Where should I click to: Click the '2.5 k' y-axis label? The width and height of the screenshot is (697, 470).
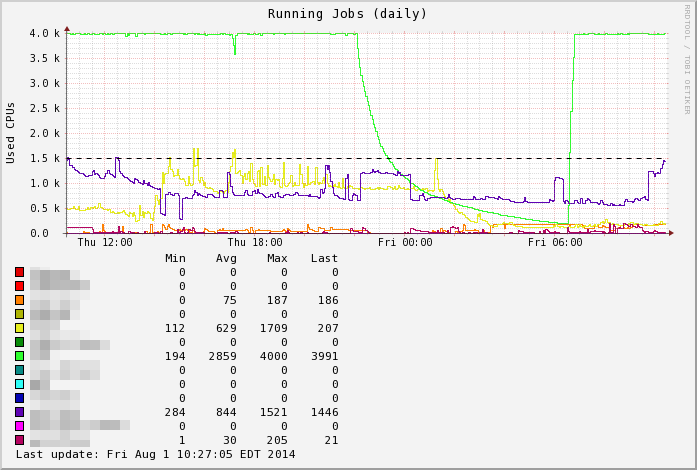click(45, 108)
